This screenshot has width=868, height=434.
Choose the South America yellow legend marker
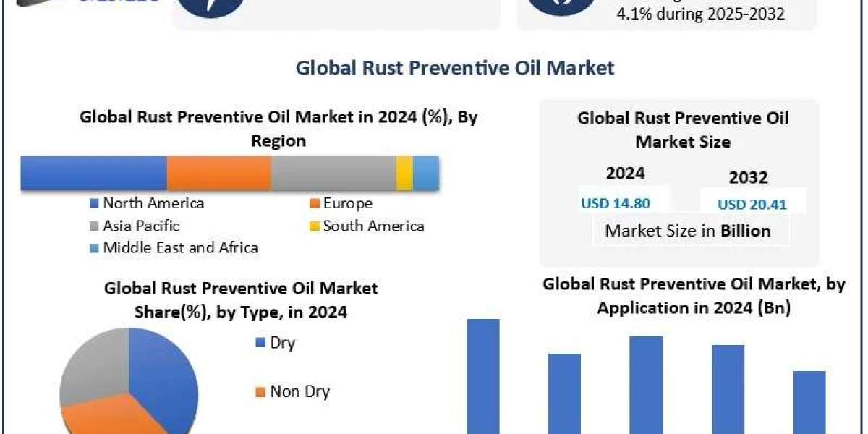(315, 226)
